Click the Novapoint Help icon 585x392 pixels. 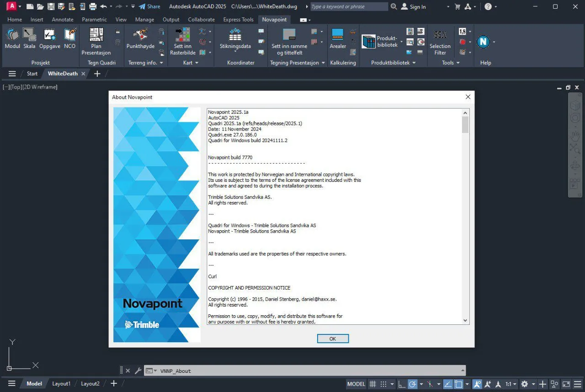(483, 42)
